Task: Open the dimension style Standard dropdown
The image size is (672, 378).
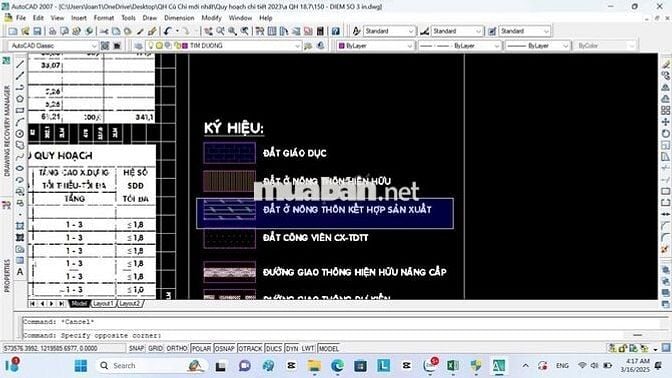Action: [x=457, y=31]
